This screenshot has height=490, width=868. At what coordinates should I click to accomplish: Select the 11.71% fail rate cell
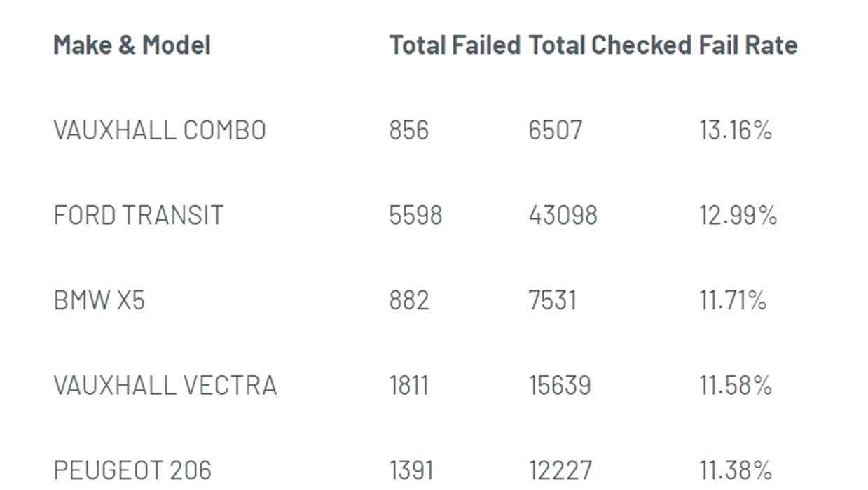733,300
